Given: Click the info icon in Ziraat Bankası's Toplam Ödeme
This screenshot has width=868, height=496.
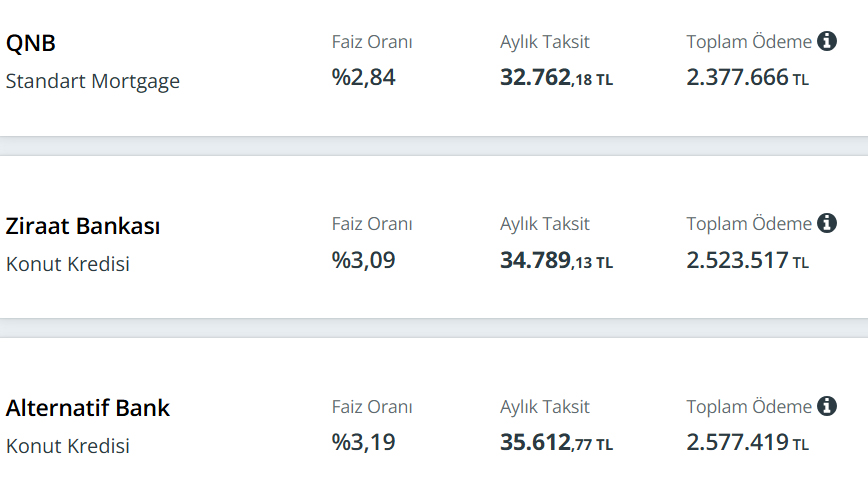Looking at the screenshot, I should [x=826, y=223].
